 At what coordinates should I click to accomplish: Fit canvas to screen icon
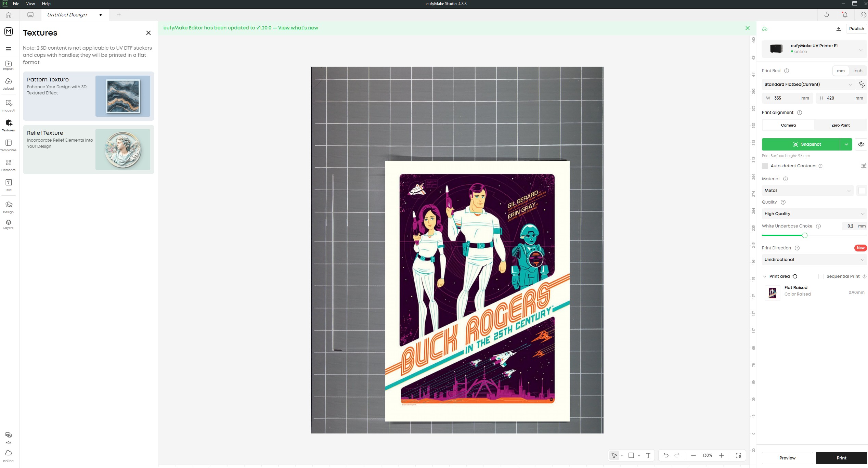[x=739, y=455]
